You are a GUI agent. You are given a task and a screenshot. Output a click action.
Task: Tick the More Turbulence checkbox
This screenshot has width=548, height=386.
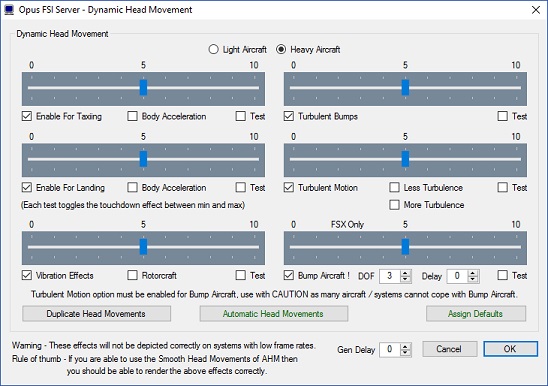(394, 205)
